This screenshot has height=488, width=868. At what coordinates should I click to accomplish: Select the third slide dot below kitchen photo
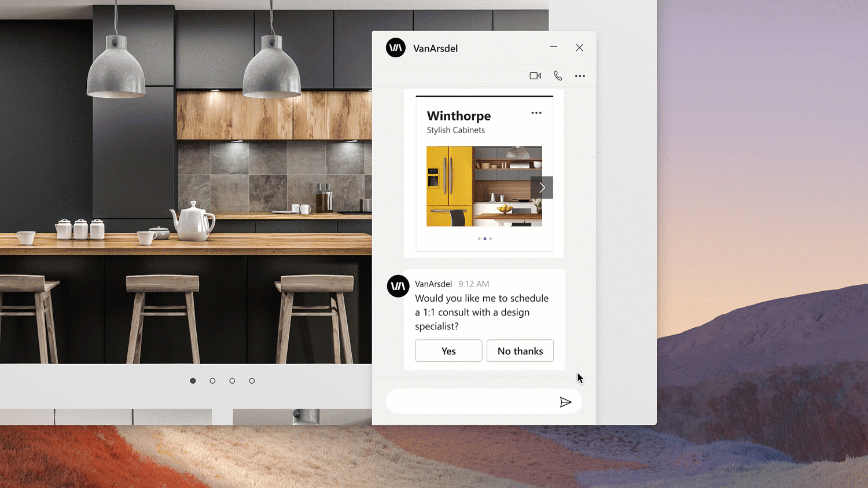(232, 381)
